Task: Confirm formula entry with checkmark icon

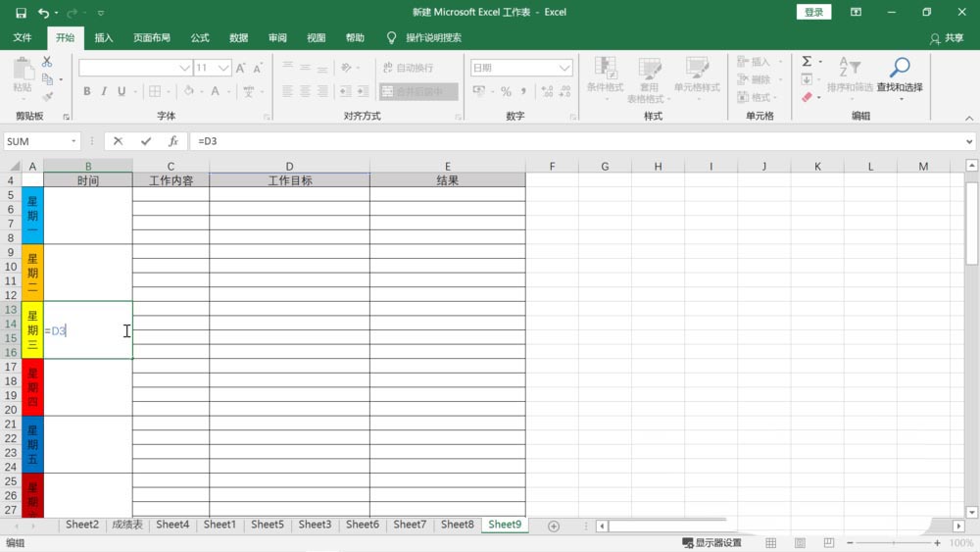Action: point(146,141)
